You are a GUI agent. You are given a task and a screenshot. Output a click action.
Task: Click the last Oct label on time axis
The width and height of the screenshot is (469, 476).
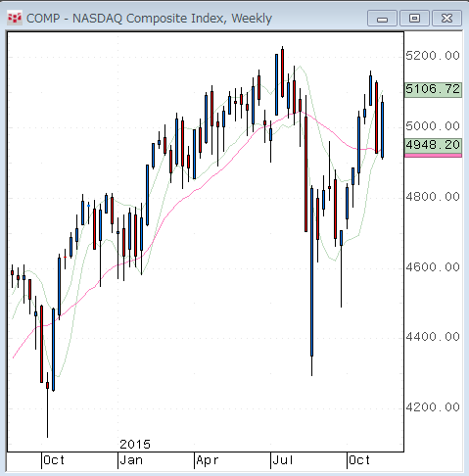point(359,460)
